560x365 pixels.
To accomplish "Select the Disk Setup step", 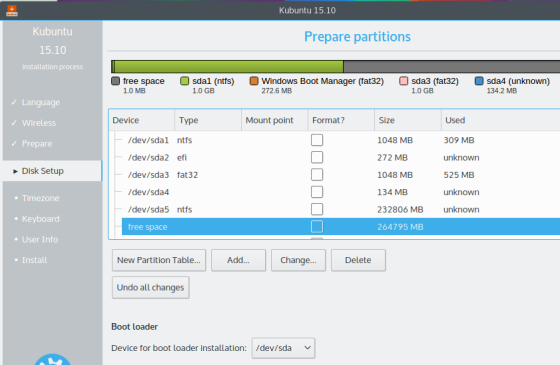I will click(x=52, y=171).
